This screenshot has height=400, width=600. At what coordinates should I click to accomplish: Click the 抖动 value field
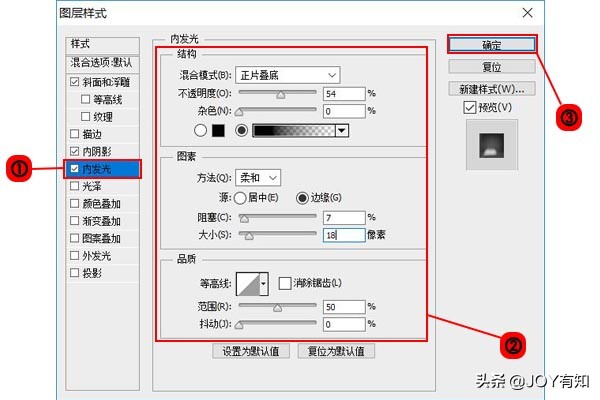click(x=344, y=325)
